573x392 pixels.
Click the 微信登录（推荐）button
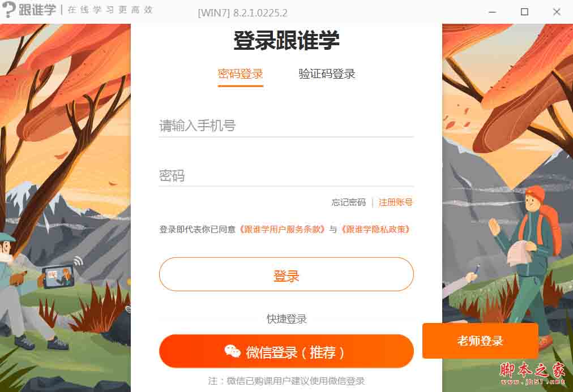click(x=286, y=351)
